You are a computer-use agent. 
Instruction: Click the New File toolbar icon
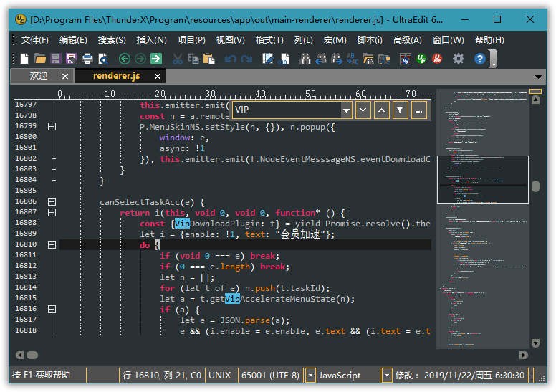(x=24, y=59)
